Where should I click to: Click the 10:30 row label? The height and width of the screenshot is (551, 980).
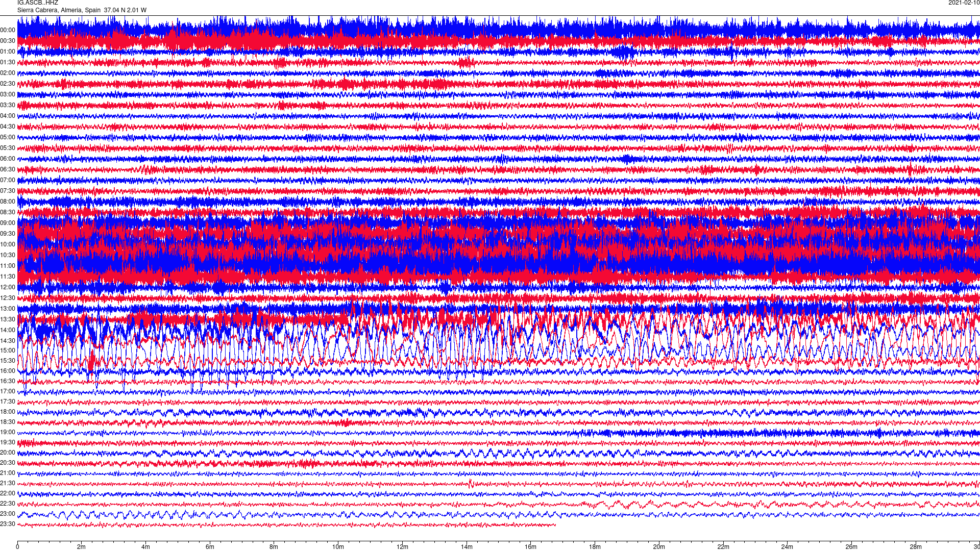pos(8,255)
